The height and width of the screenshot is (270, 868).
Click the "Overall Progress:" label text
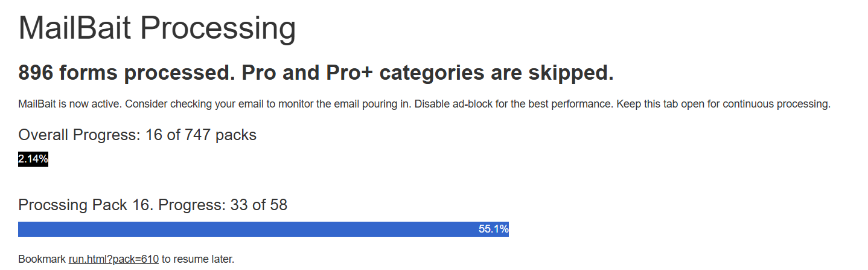[80, 135]
